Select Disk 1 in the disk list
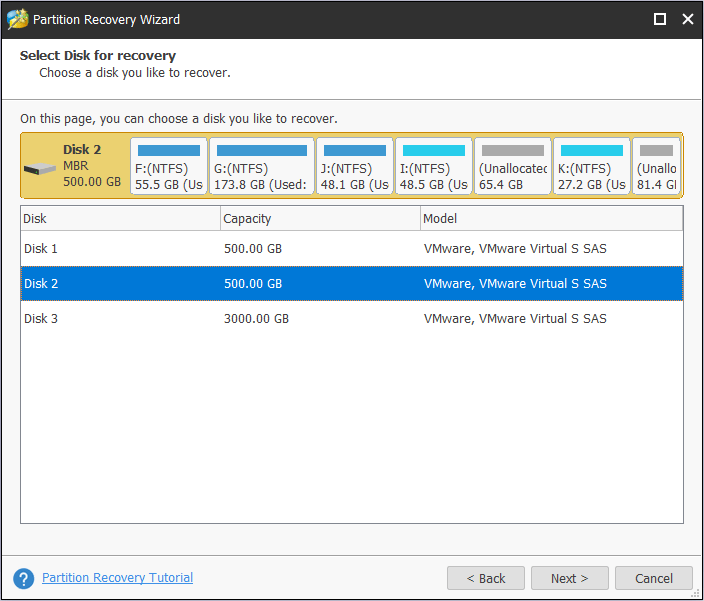Screen dimensions: 704x601 [x=352, y=249]
